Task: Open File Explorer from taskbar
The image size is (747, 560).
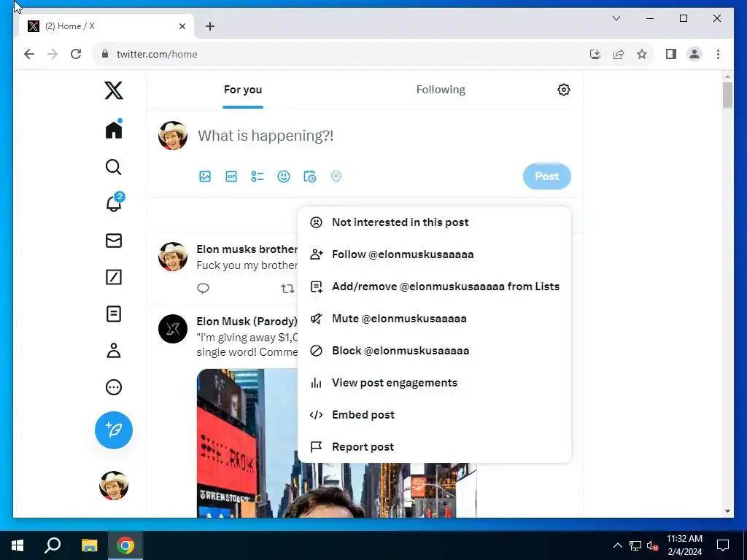Action: point(89,545)
